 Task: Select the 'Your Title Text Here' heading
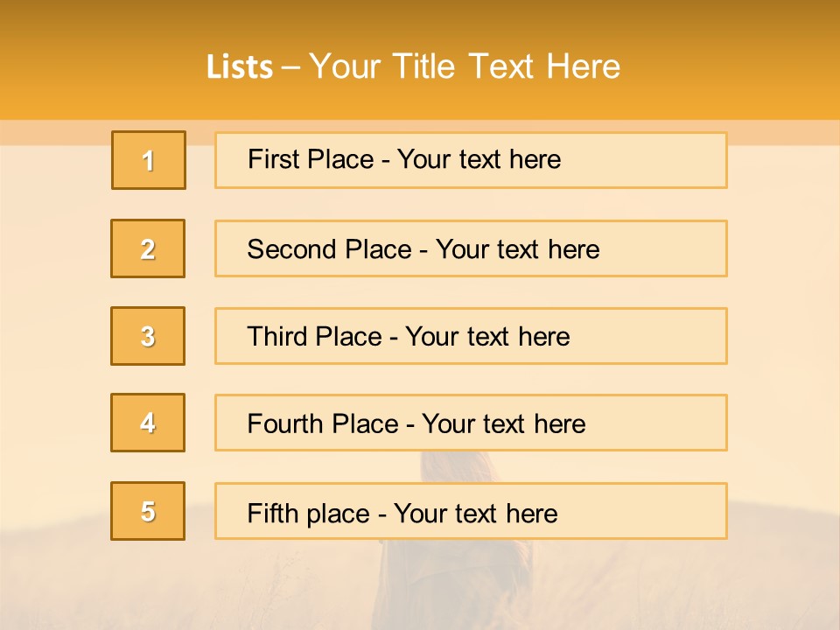coord(465,66)
